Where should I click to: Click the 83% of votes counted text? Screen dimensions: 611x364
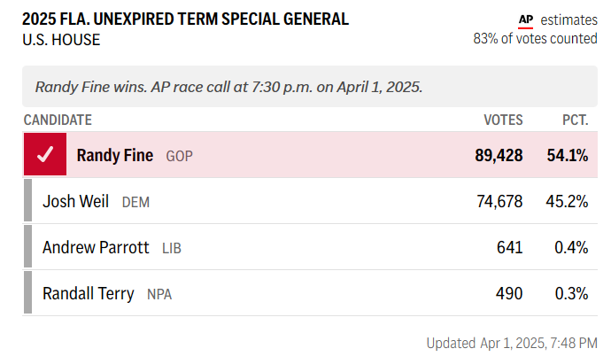(536, 39)
